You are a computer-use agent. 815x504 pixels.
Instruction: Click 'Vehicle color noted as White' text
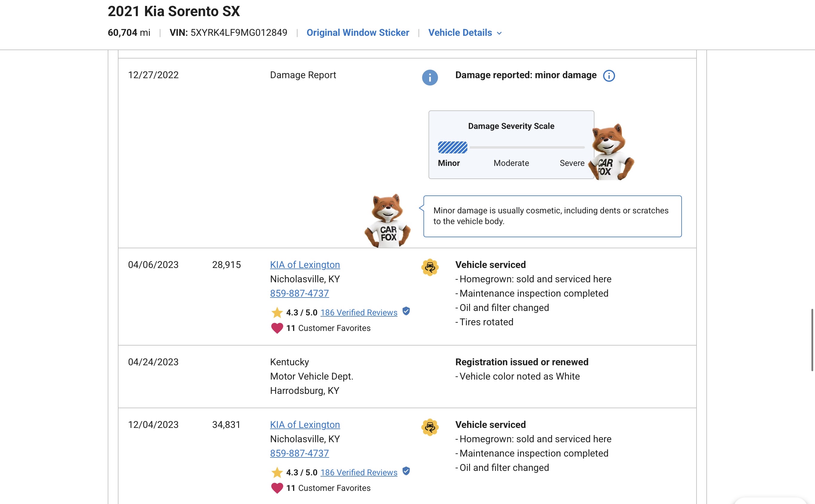pos(519,376)
